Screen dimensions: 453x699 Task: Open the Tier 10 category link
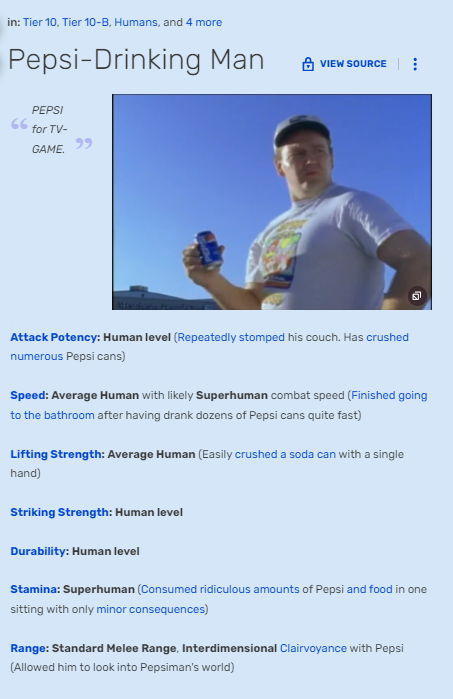click(x=40, y=22)
